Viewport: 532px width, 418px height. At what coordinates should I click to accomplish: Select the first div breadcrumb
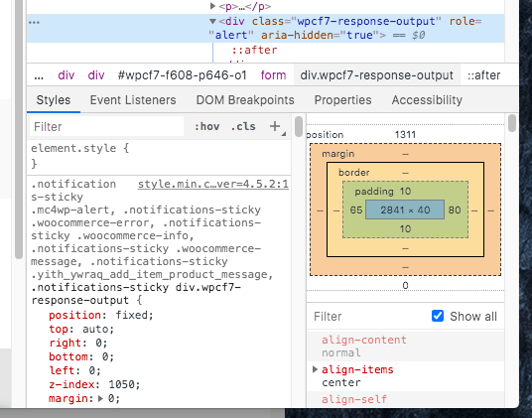pos(66,75)
